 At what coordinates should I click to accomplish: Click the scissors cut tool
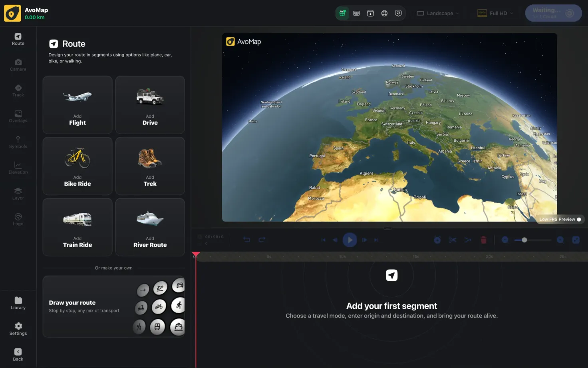pyautogui.click(x=452, y=240)
